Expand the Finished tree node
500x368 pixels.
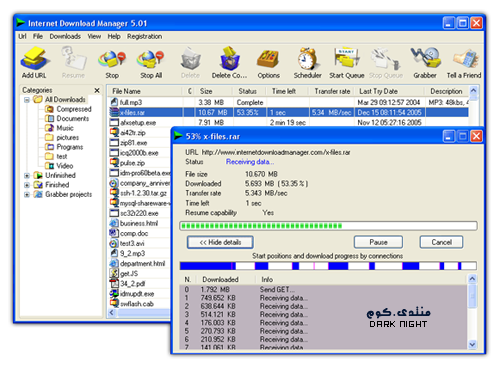click(x=27, y=185)
